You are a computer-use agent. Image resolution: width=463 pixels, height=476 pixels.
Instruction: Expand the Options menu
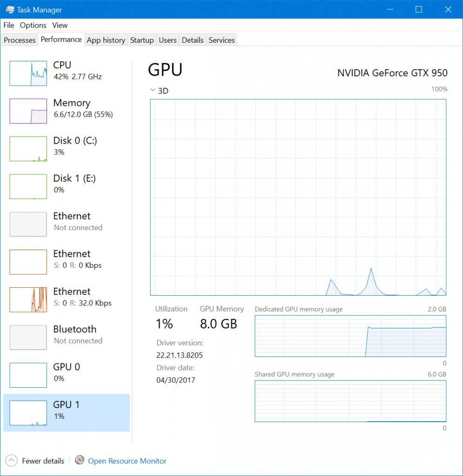[33, 25]
